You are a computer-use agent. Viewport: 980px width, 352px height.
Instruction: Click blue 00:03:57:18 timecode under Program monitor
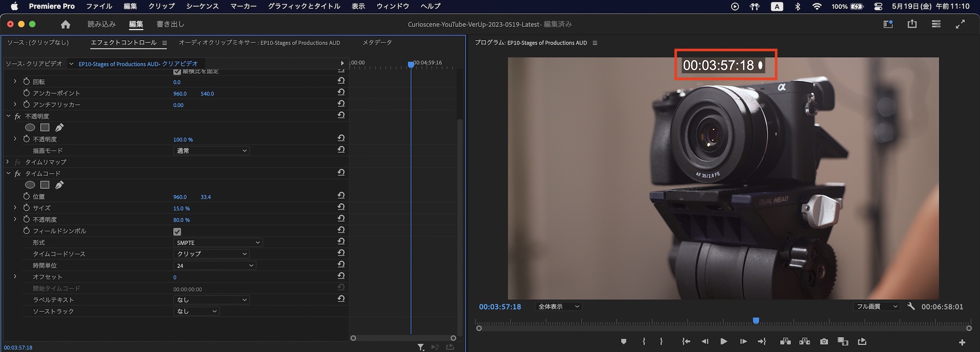[500, 307]
